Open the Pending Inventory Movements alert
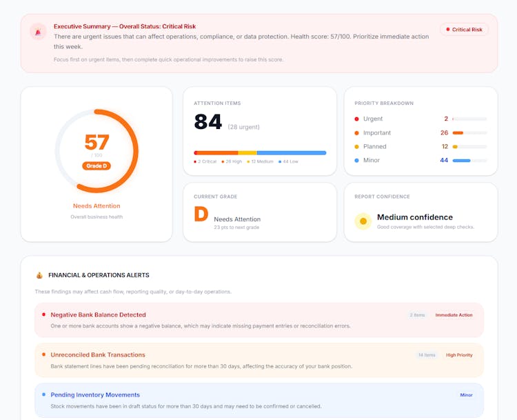Screen dimensions: 517x420 [95, 394]
